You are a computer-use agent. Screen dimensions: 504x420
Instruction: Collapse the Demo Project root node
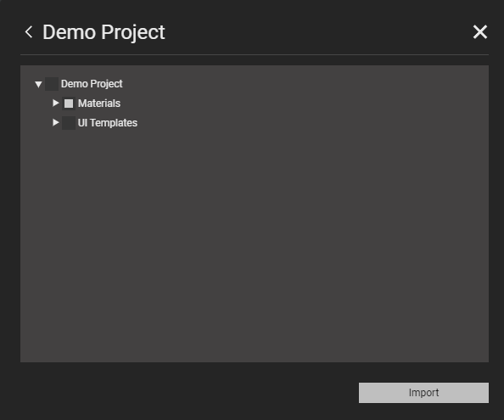pyautogui.click(x=38, y=84)
